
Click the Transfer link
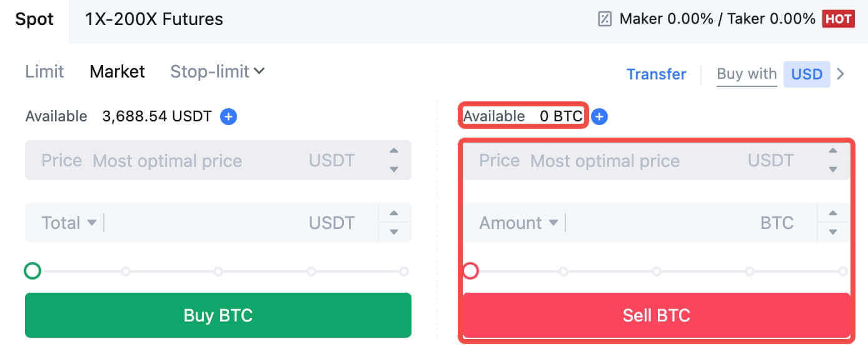[x=656, y=74]
